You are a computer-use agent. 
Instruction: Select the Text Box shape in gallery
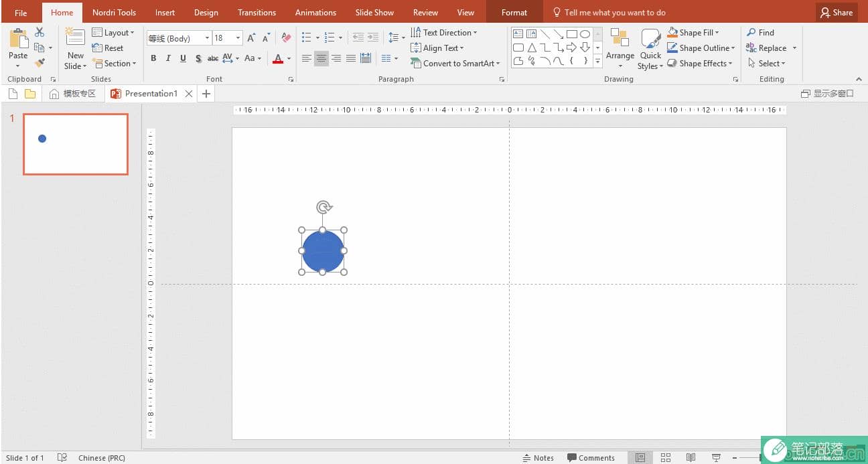click(x=518, y=33)
